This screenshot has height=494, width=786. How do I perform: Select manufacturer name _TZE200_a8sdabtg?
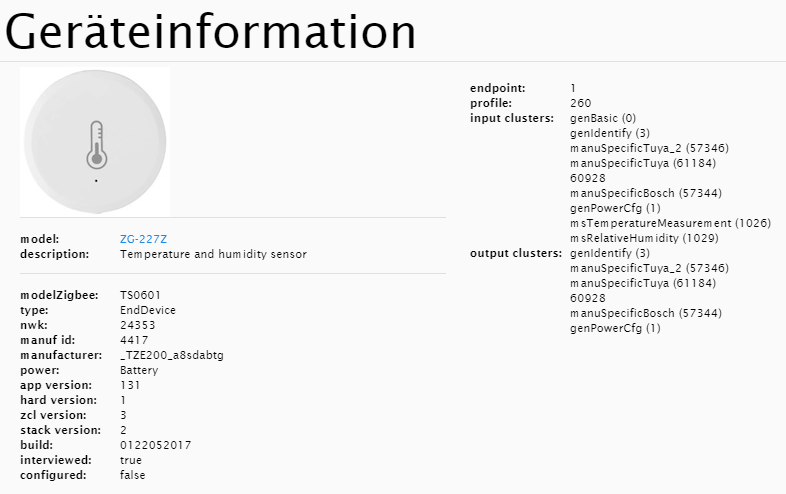[172, 355]
